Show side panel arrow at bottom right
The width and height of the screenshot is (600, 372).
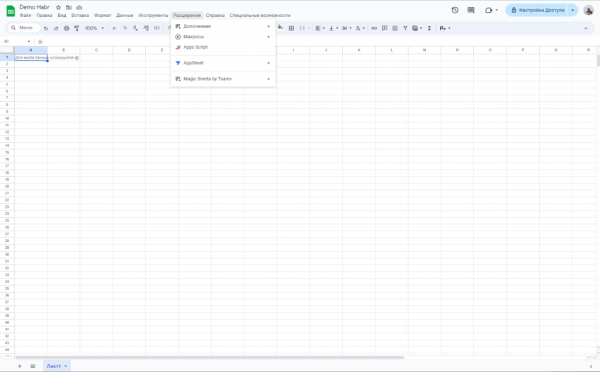(x=591, y=366)
